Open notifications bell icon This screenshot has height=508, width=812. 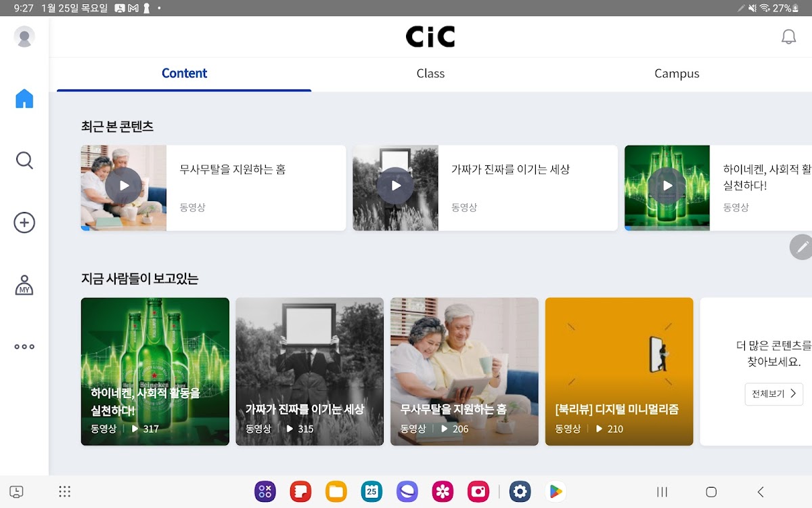click(x=788, y=37)
